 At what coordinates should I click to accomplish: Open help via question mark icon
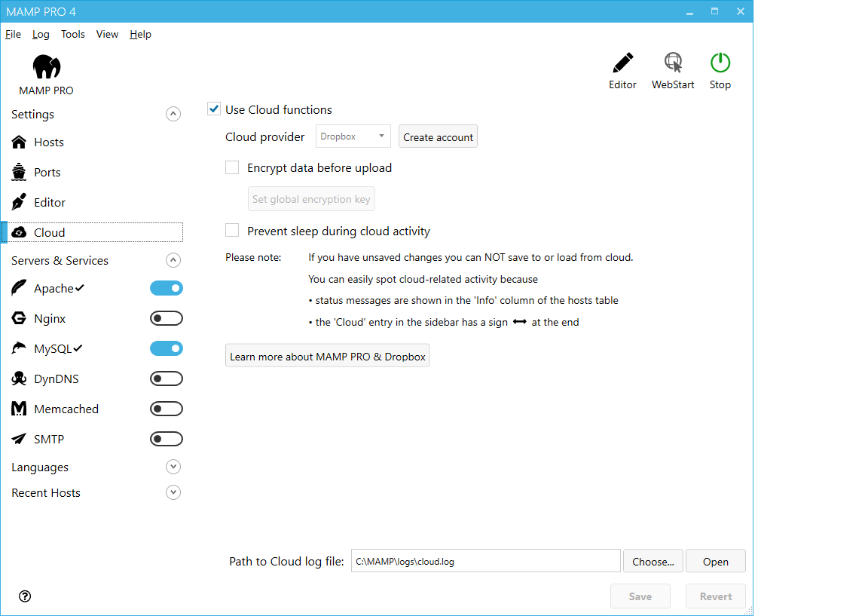25,596
